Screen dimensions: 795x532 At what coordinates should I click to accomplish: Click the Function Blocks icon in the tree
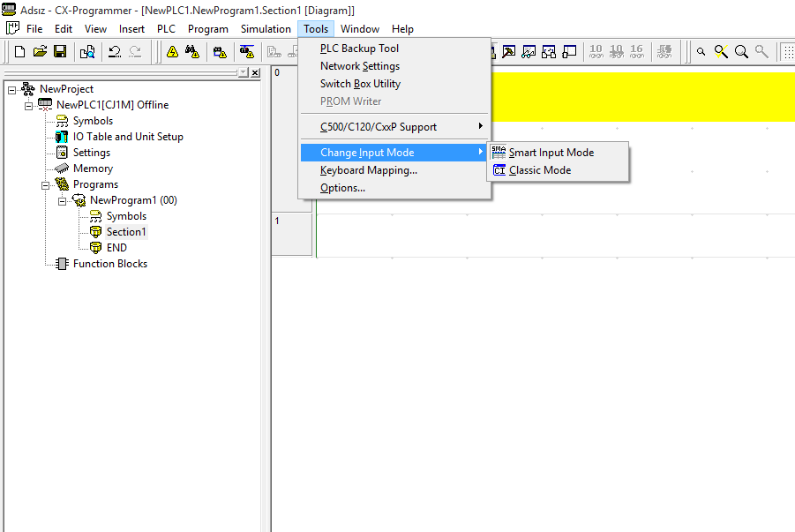point(62,264)
